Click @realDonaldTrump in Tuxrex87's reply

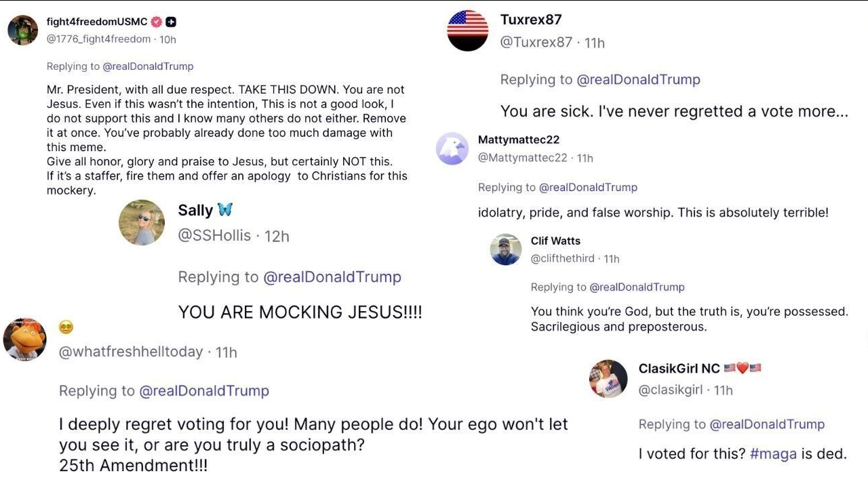click(x=638, y=79)
